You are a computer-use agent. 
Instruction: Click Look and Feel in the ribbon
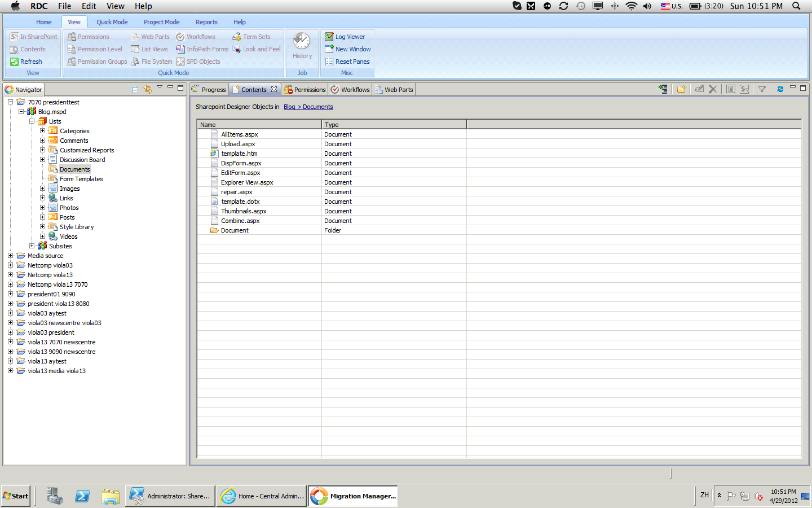257,49
